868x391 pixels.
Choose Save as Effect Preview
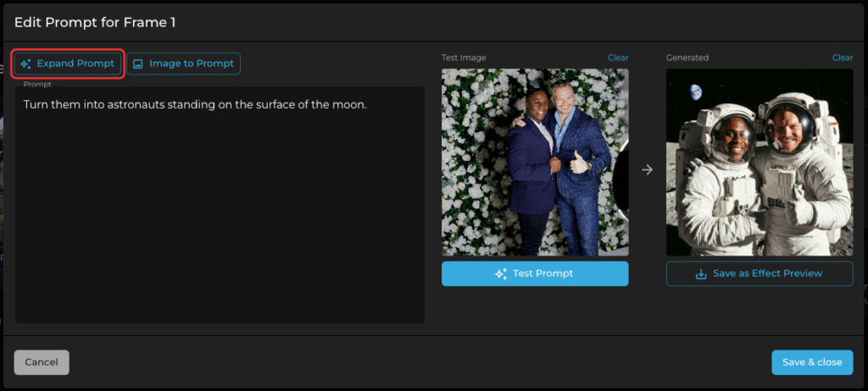tap(759, 274)
